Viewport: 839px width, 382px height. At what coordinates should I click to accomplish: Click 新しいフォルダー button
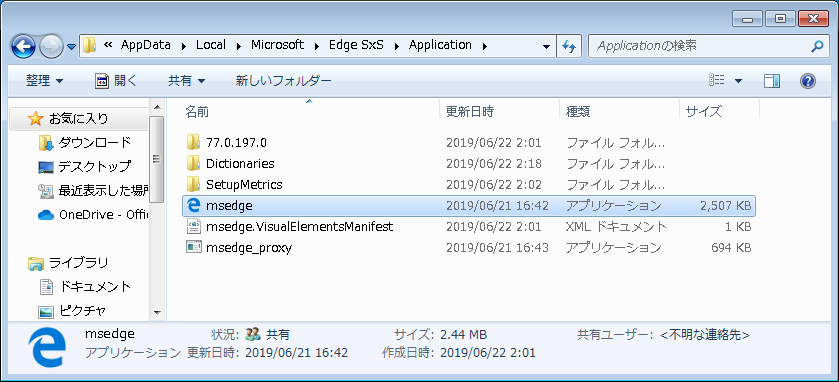(x=284, y=81)
